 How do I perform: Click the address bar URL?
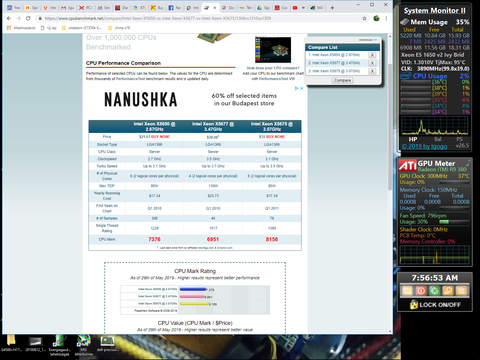tap(158, 18)
